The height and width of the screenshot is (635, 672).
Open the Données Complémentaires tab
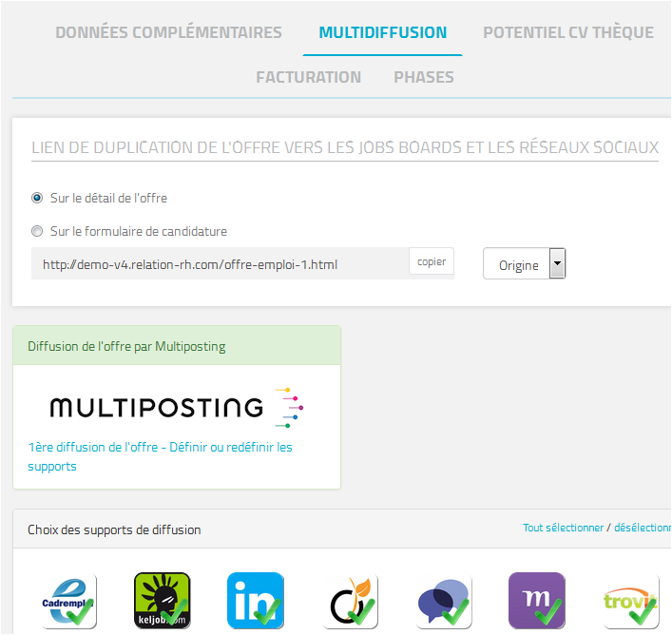click(x=169, y=32)
